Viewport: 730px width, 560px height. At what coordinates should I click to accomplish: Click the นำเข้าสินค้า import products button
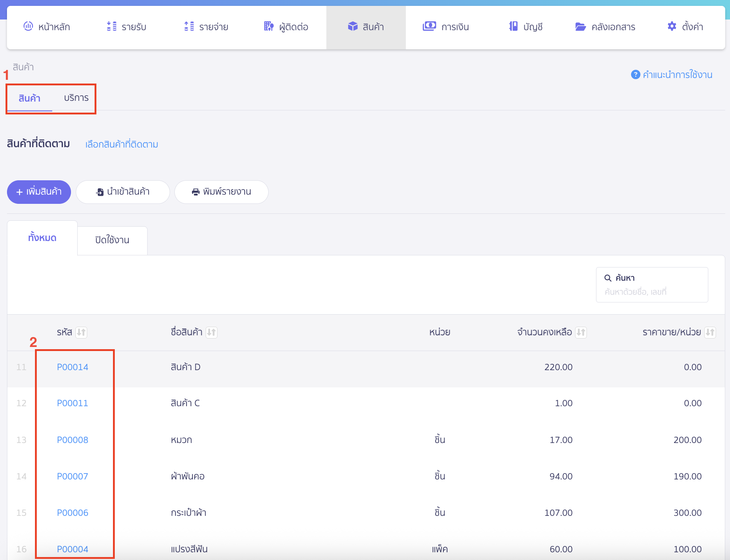(123, 192)
